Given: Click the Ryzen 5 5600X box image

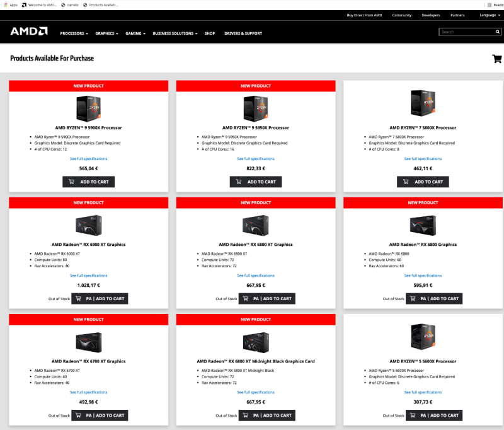Looking at the screenshot, I should [x=423, y=337].
